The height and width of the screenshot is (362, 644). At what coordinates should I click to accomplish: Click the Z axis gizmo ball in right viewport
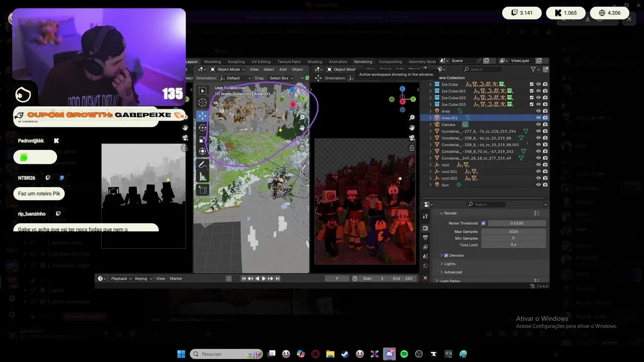(x=403, y=89)
